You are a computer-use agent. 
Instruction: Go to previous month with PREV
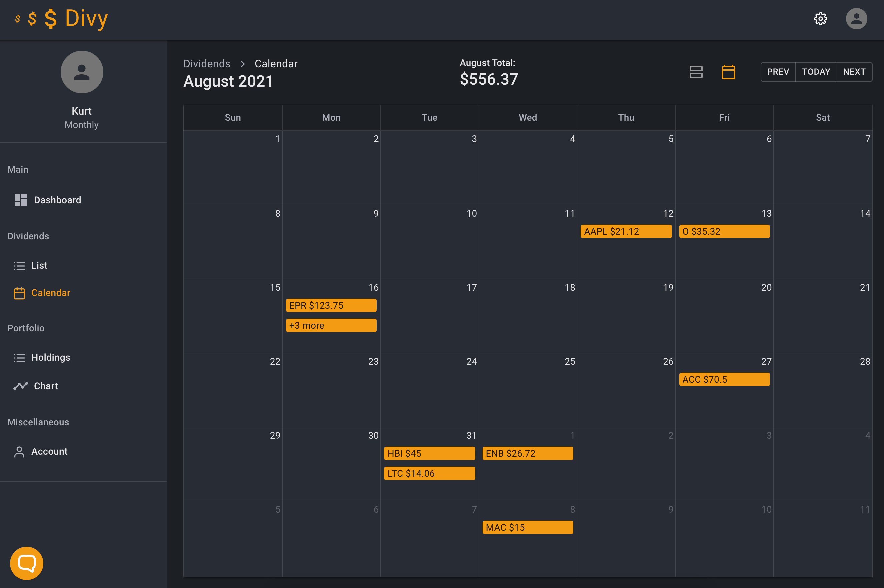click(778, 72)
